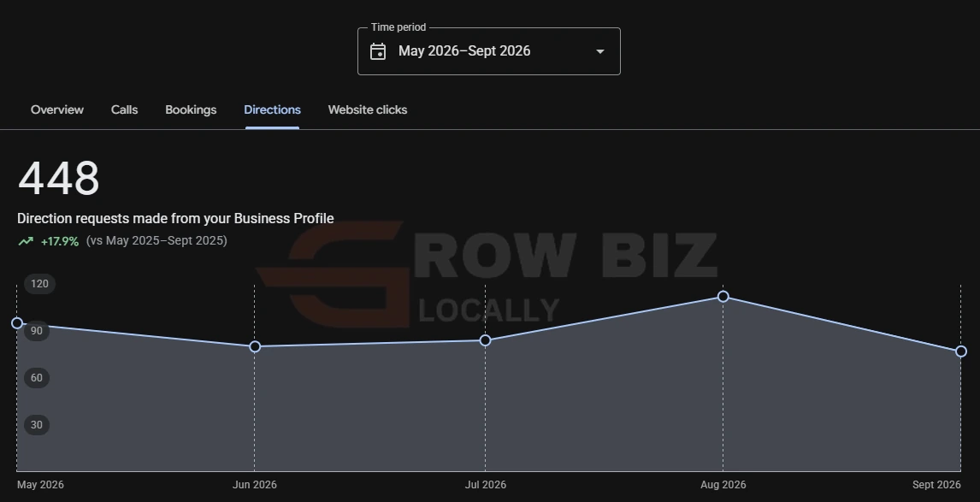Click the Jun 2026 data point

255,346
